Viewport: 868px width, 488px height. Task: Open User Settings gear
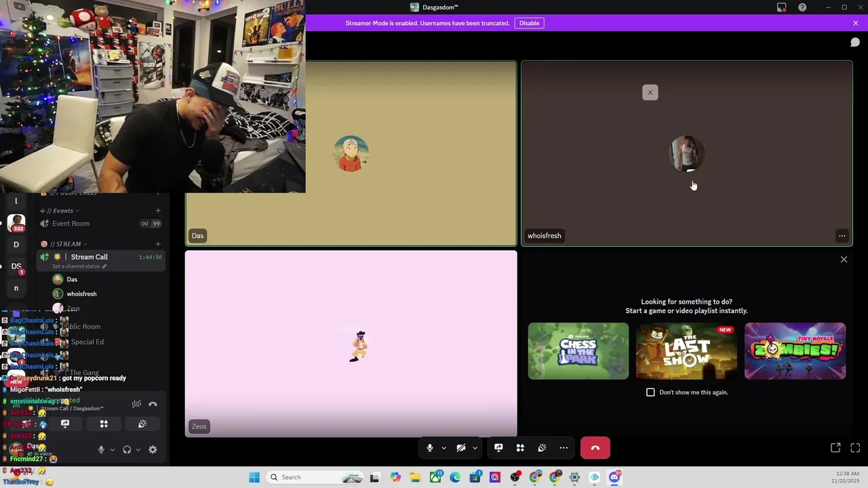[153, 449]
